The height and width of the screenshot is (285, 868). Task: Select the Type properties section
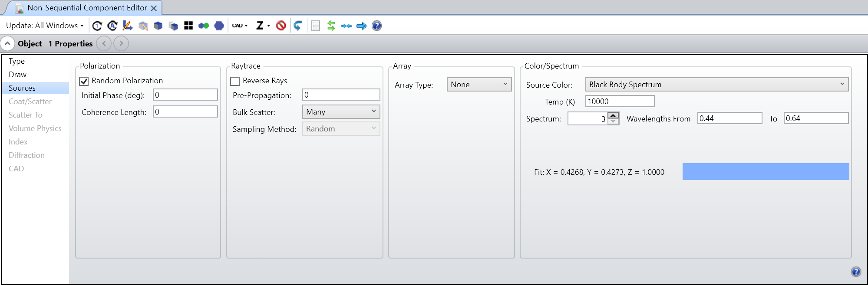tap(35, 61)
